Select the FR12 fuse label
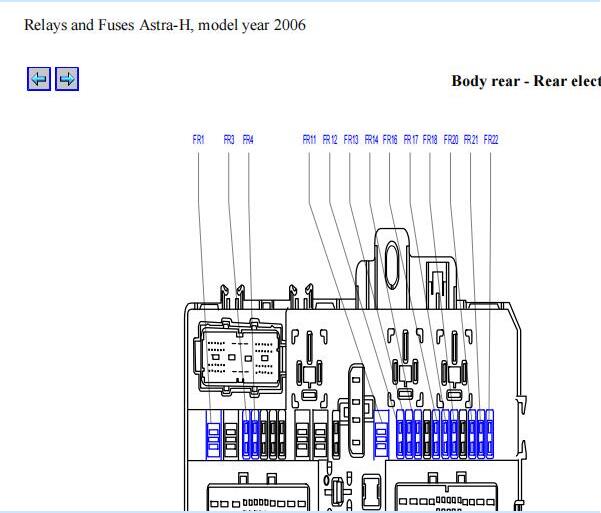This screenshot has height=513, width=601. coord(330,140)
